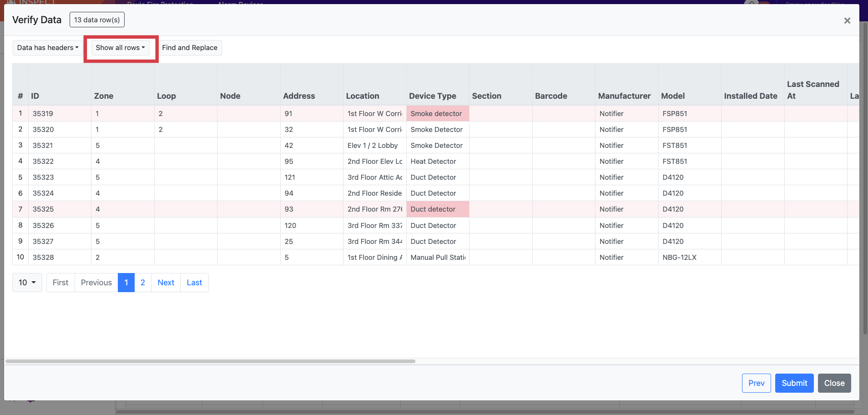The height and width of the screenshot is (415, 868).
Task: Click ID cell 35328
Action: point(60,258)
